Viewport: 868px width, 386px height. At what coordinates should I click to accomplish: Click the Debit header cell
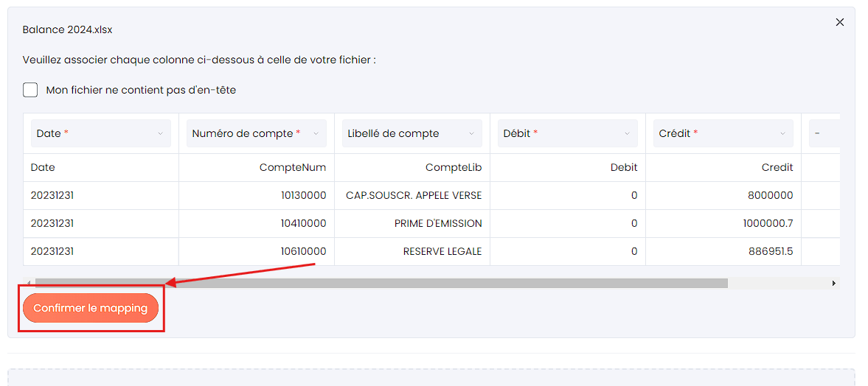point(567,167)
